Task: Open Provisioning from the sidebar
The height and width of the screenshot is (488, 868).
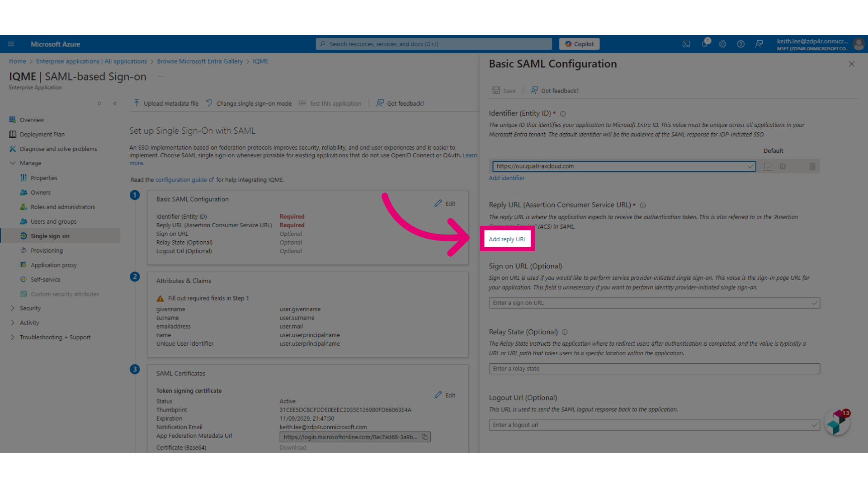Action: [x=47, y=250]
